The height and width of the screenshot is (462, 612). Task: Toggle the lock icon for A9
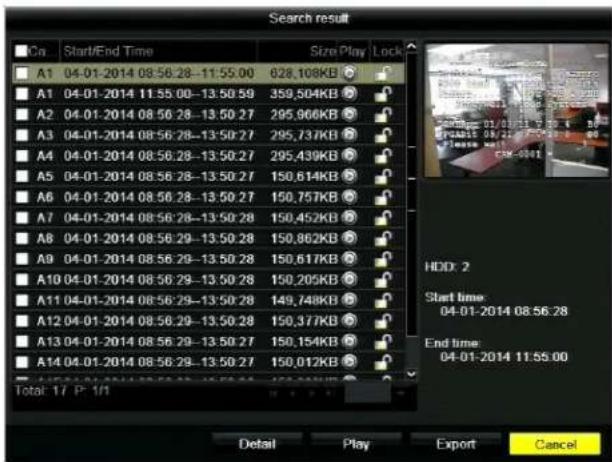point(383,259)
